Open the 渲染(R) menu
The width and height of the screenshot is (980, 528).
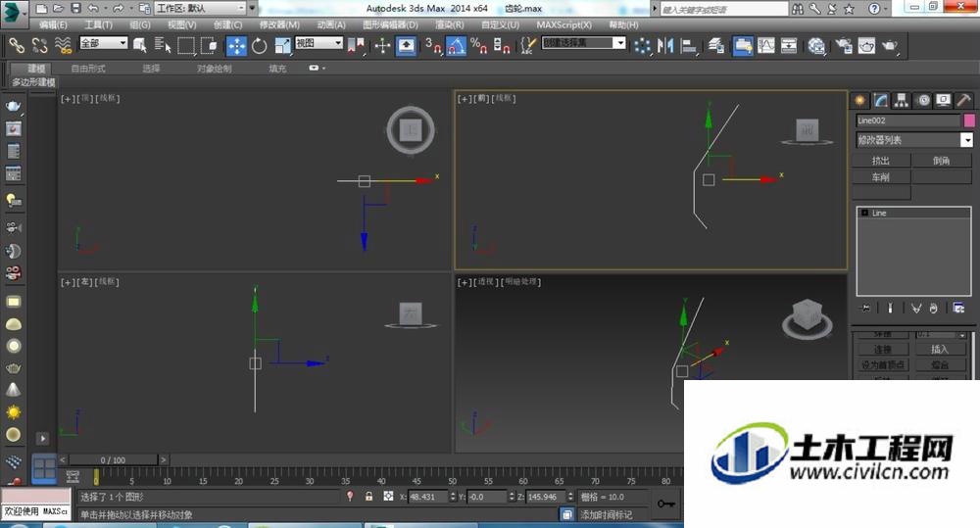click(x=450, y=24)
